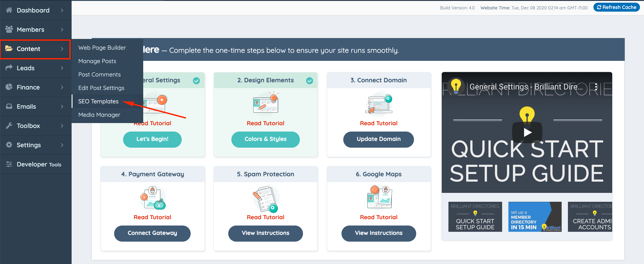Expand the Finance submenu chevron
Screen dimensions: 644x264
point(62,87)
